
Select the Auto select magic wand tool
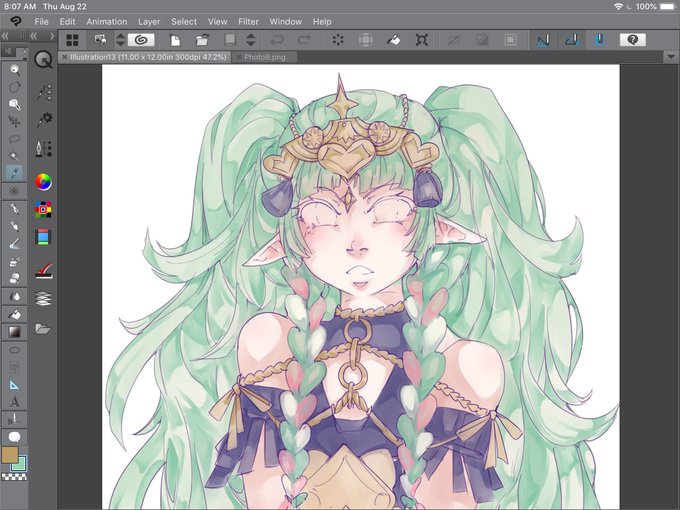15,156
